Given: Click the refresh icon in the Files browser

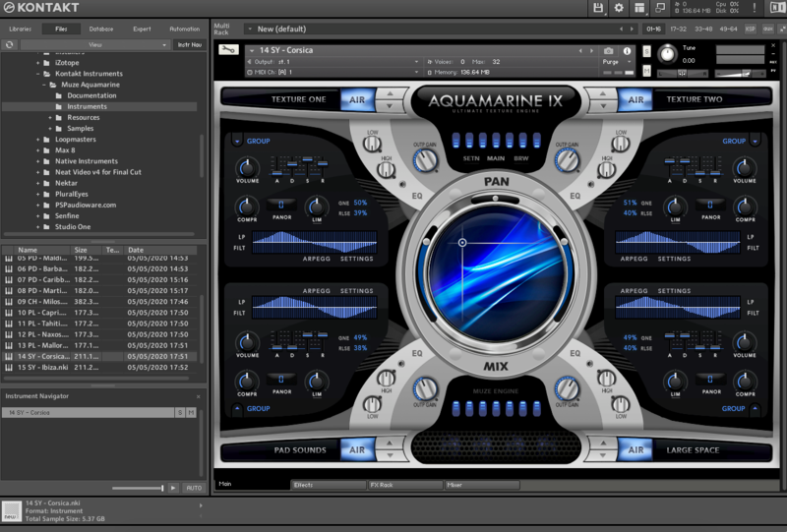Looking at the screenshot, I should (9, 44).
